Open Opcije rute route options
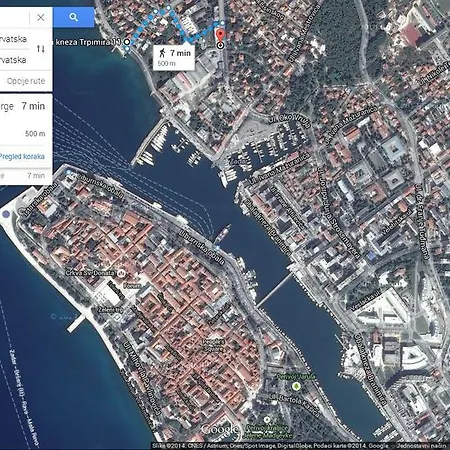The width and height of the screenshot is (450, 450). coord(26,81)
